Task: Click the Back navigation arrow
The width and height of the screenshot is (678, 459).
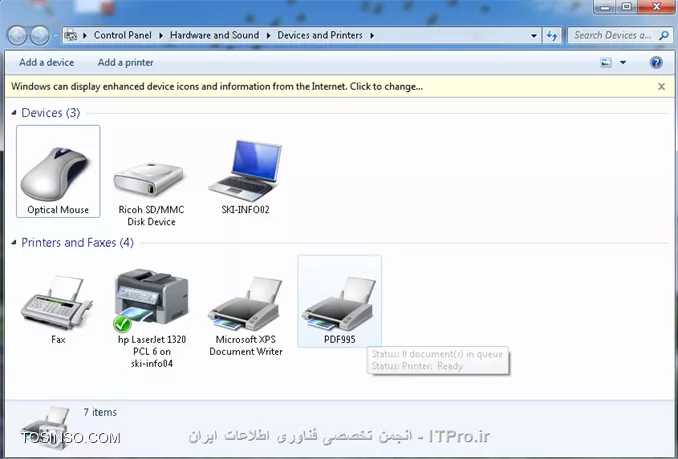Action: (x=17, y=35)
